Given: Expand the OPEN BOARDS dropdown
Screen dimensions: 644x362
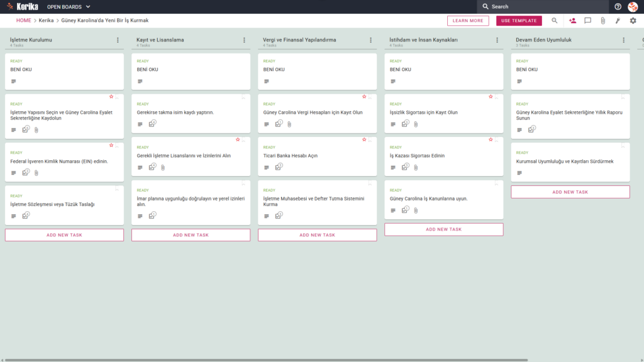Looking at the screenshot, I should pyautogui.click(x=69, y=6).
